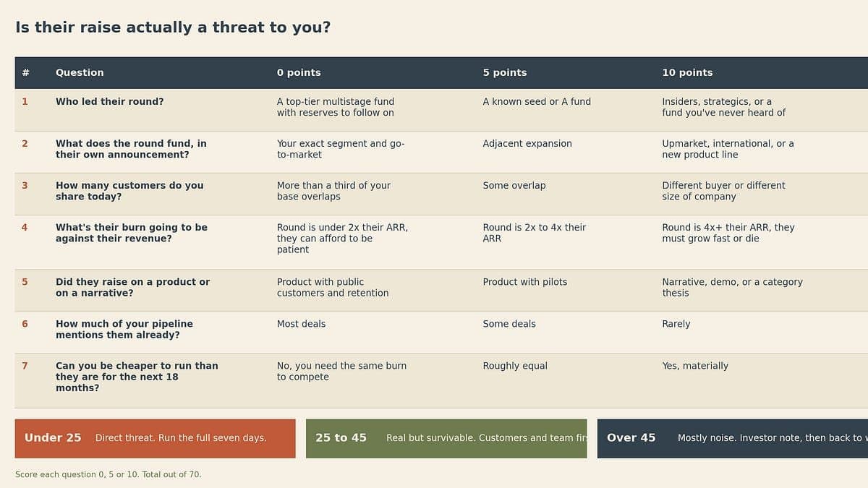Click "Round is under 2x their ARR" cell
868x488 pixels.
(342, 239)
